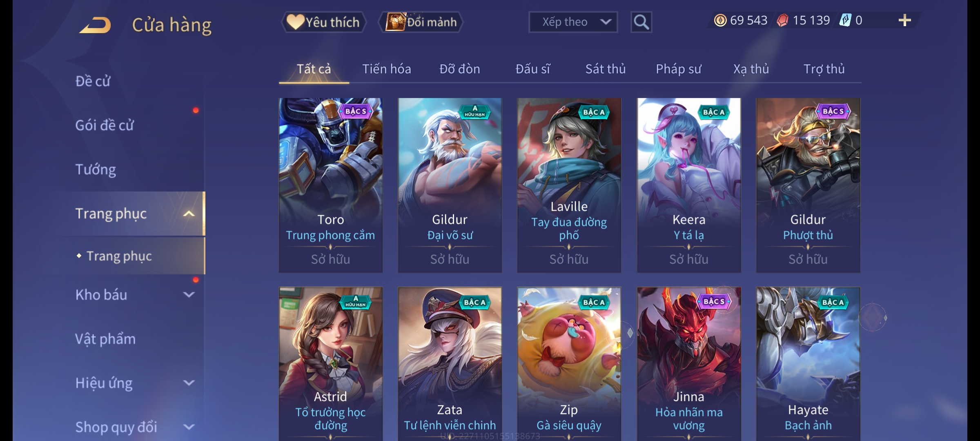Switch to the Tiến hóa tab
980x441 pixels.
pos(386,69)
